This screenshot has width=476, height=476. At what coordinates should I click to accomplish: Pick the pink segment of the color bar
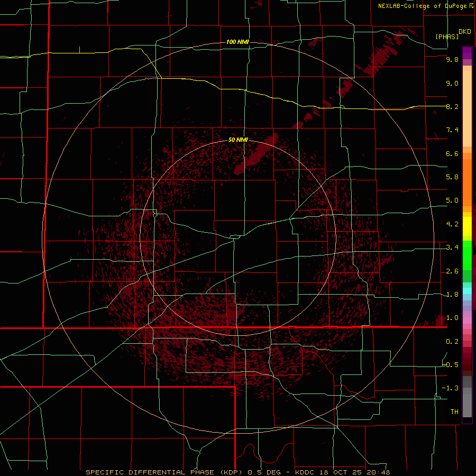tap(467, 321)
